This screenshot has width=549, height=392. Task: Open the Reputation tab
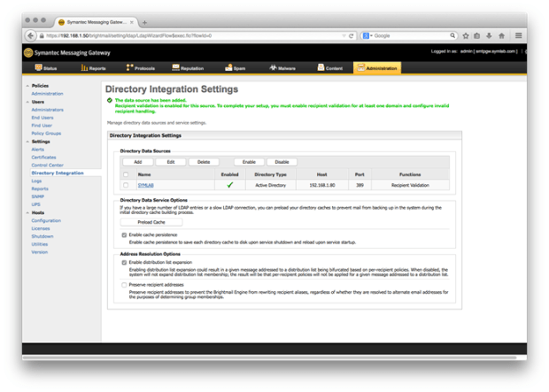coord(188,67)
